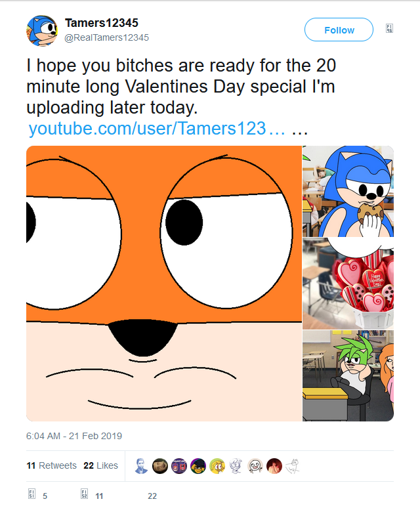Image resolution: width=420 pixels, height=514 pixels.
Task: Click the 6:04 AM - 21 Feb 2019 timestamp
Action: 73,436
